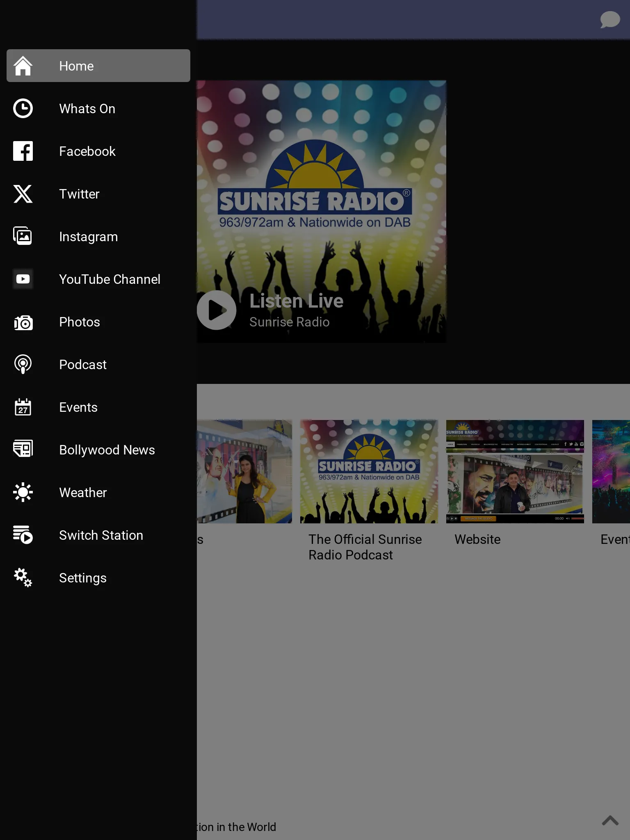
Task: Open Events from the side menu
Action: (x=98, y=407)
